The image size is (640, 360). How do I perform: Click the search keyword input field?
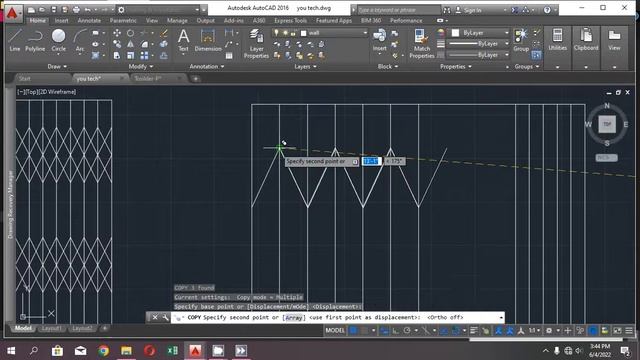[x=398, y=10]
